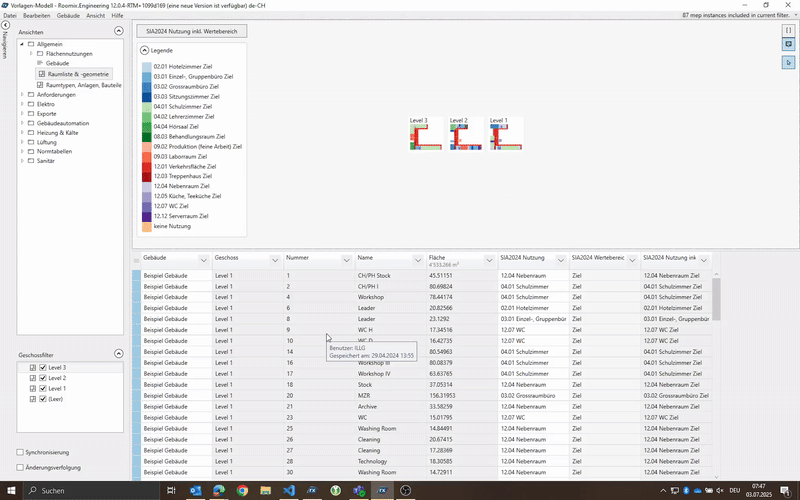Open the Bearbeiten menu

[x=37, y=16]
